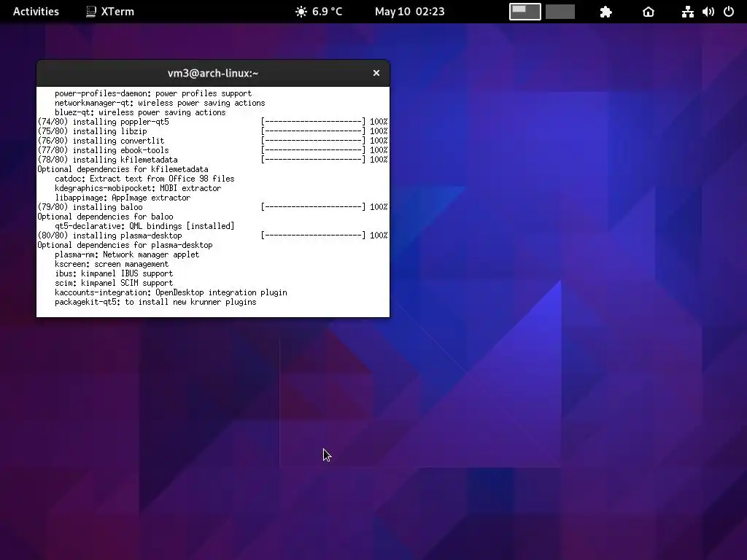Image resolution: width=747 pixels, height=560 pixels.
Task: Click 'plasma-nm: Network manager applet' line
Action: pos(127,254)
